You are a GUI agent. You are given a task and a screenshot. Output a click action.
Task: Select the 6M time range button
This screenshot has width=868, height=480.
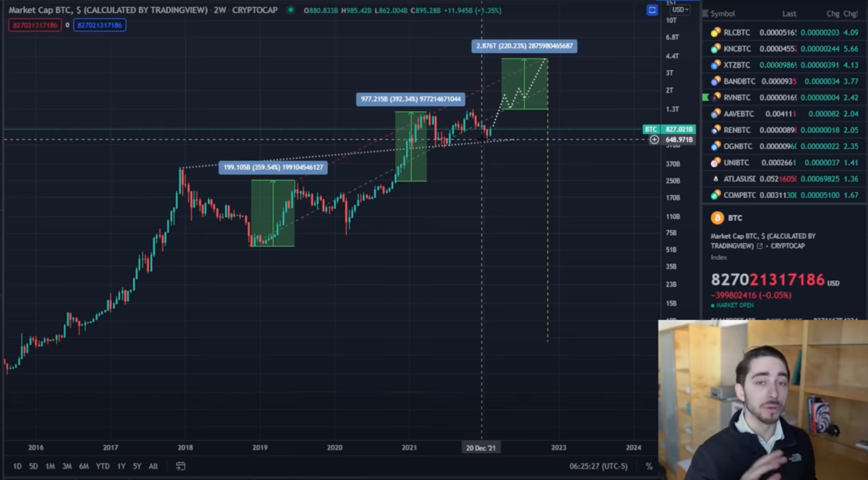click(x=84, y=466)
